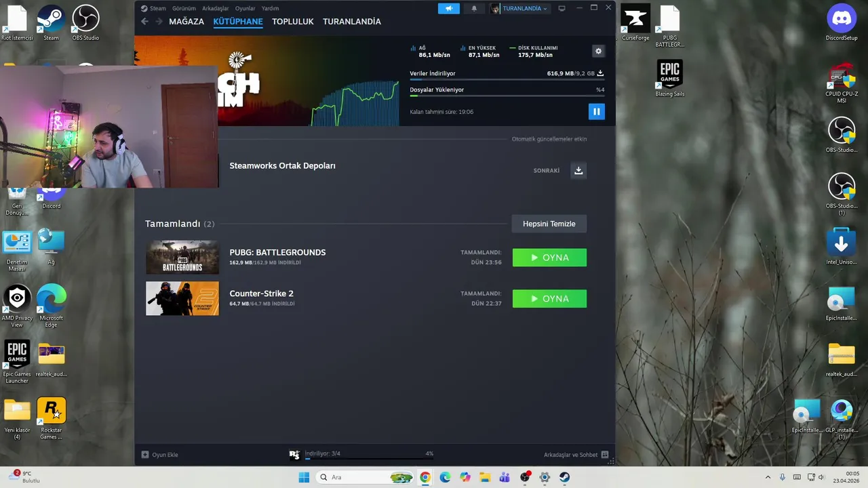Open CPUID CPU-Z MSI desktop icon
This screenshot has height=488, width=868.
coord(842,83)
